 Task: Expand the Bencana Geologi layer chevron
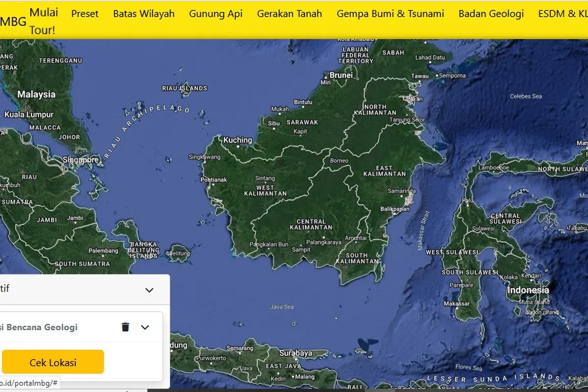pos(145,327)
